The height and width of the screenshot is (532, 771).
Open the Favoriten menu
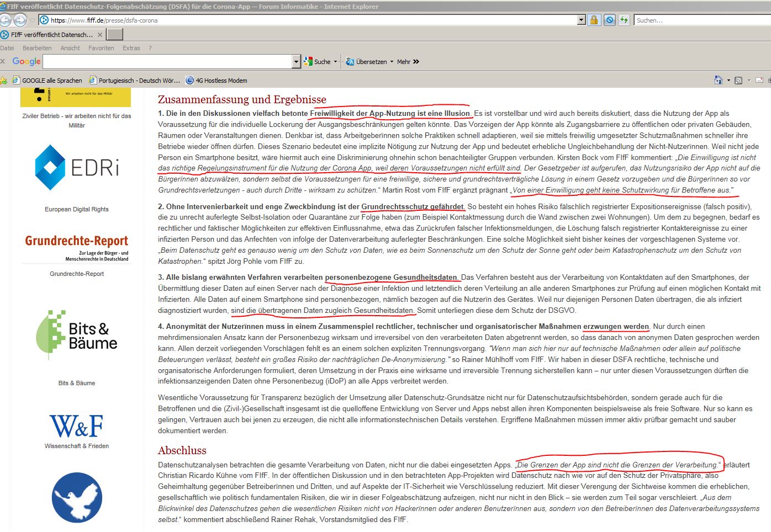[x=101, y=48]
